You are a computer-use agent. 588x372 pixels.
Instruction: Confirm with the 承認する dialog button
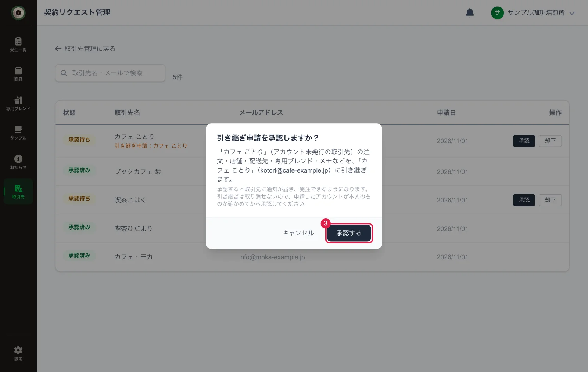click(349, 233)
